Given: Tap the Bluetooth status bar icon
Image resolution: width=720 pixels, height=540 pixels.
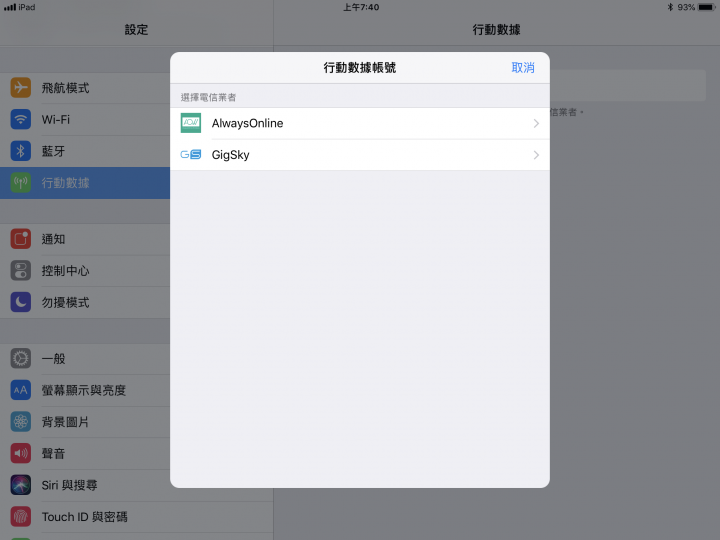Looking at the screenshot, I should tap(670, 7).
